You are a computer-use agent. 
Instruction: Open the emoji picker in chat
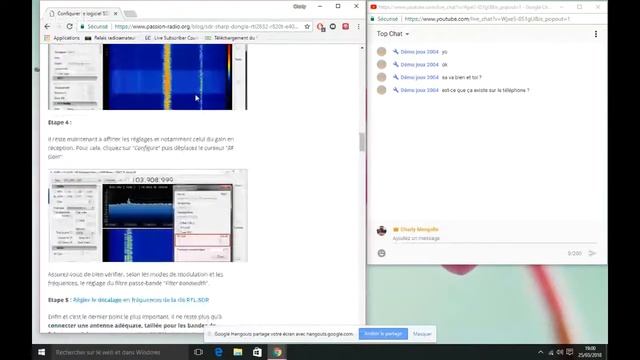382,253
